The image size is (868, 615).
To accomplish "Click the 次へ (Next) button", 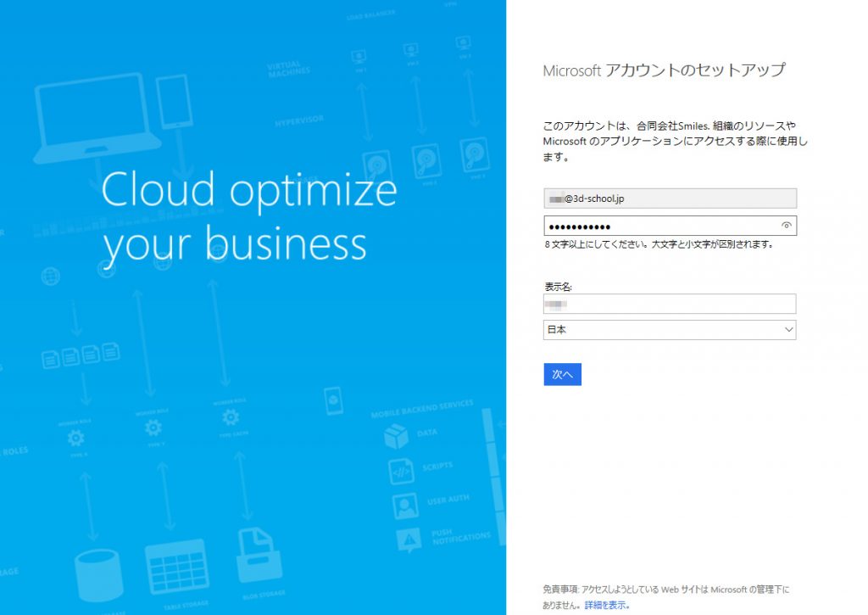I will pyautogui.click(x=563, y=375).
